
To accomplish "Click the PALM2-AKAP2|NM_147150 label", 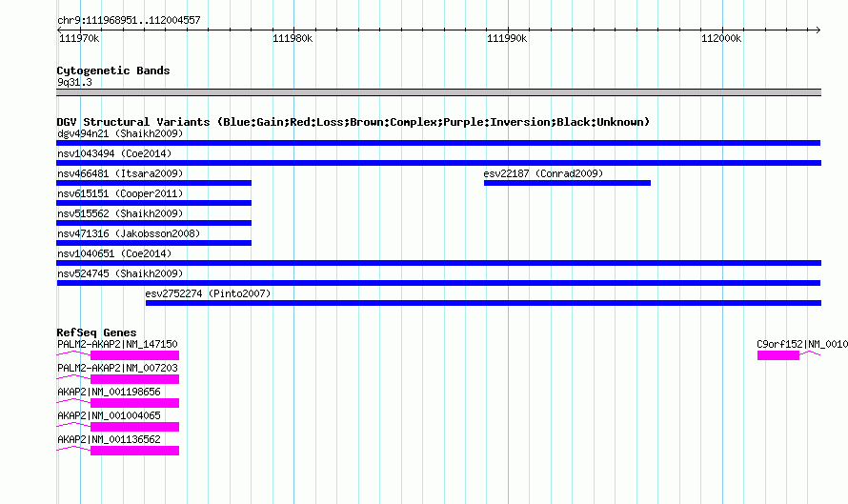I will (117, 344).
